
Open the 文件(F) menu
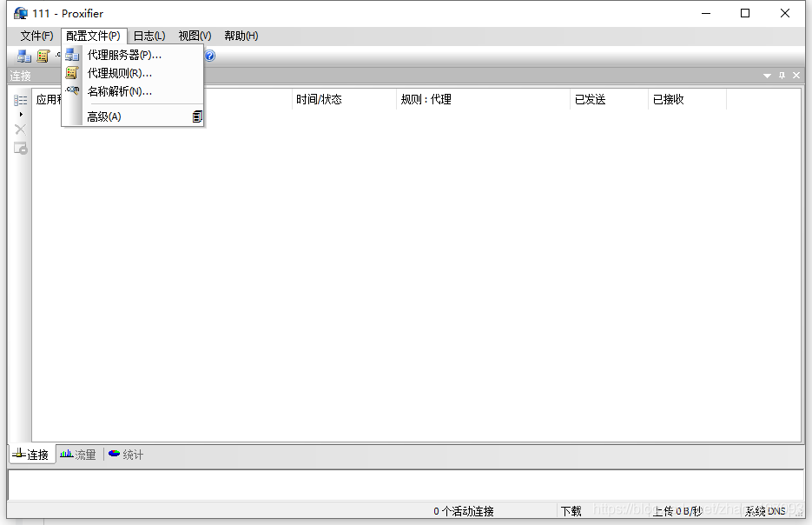[36, 36]
